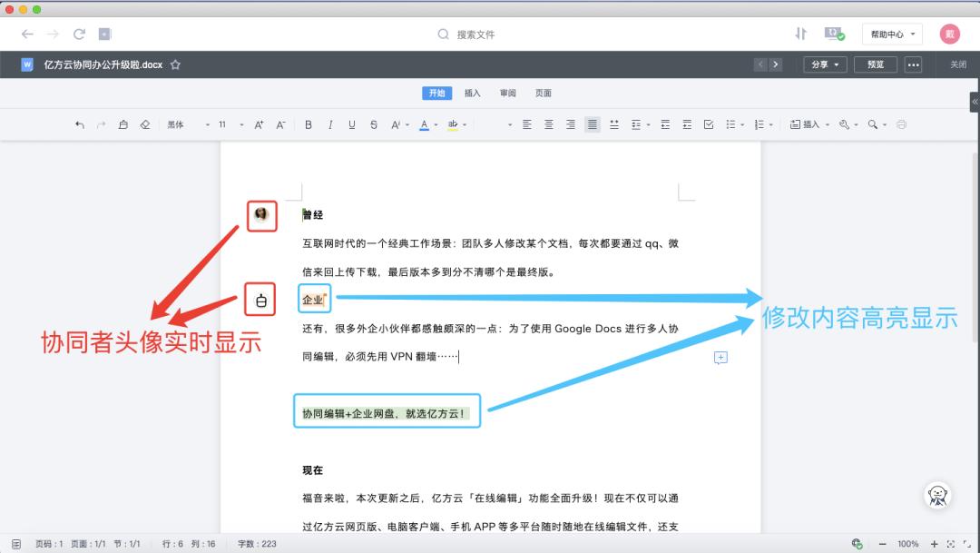Viewport: 980px width, 553px height.
Task: Click the strikethrough formatting icon
Action: point(372,124)
